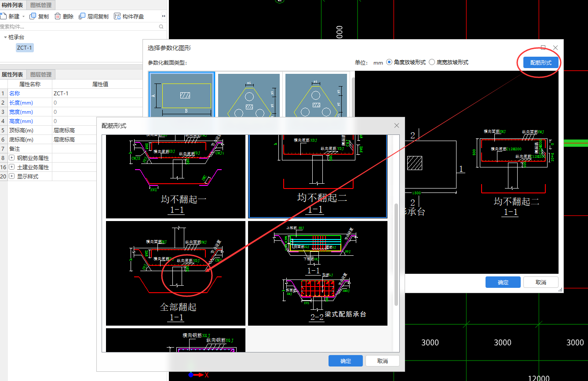The height and width of the screenshot is (381, 588).
Task: Select the third triangular pile cap thumbnail
Action: pyautogui.click(x=316, y=95)
